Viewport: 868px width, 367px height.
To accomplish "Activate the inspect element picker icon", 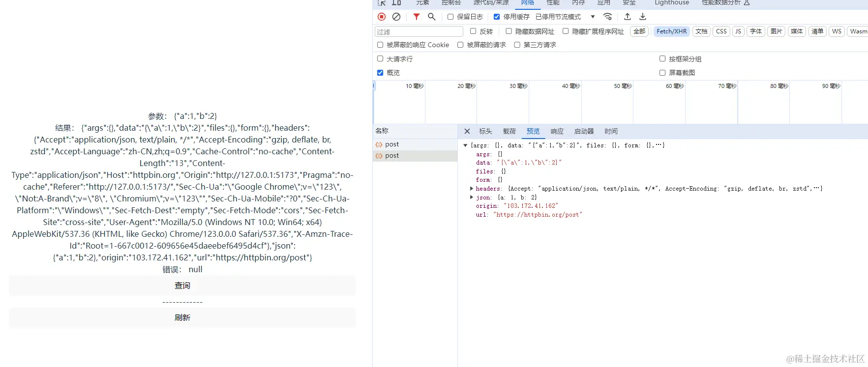I will 382,3.
